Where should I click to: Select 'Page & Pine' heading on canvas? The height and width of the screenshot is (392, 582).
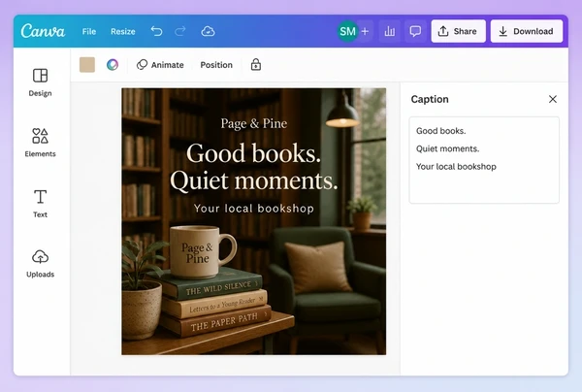coord(254,123)
